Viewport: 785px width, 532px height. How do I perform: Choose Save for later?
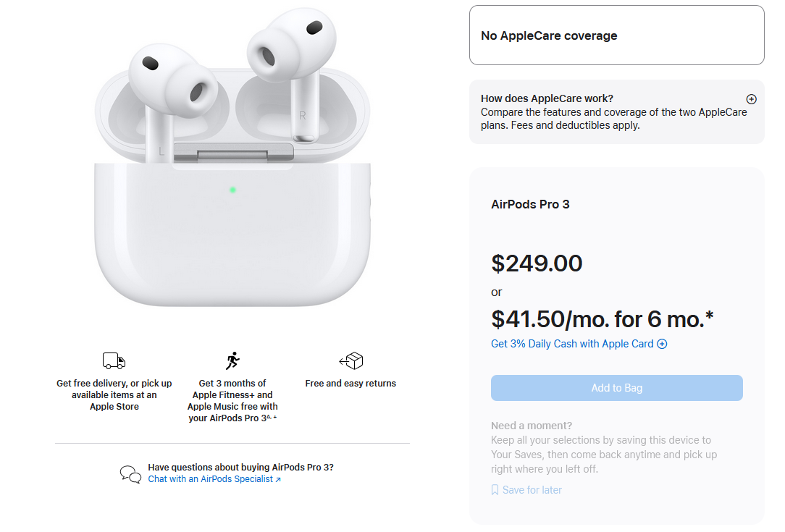pyautogui.click(x=532, y=490)
